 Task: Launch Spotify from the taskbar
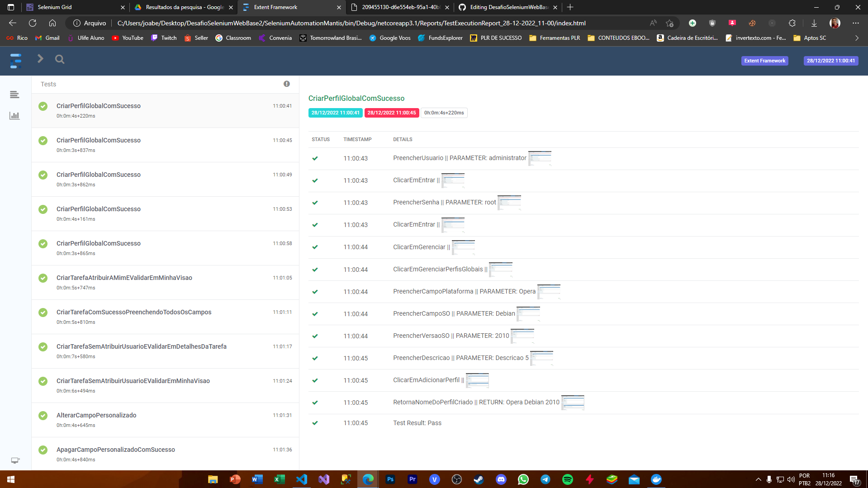(x=567, y=479)
